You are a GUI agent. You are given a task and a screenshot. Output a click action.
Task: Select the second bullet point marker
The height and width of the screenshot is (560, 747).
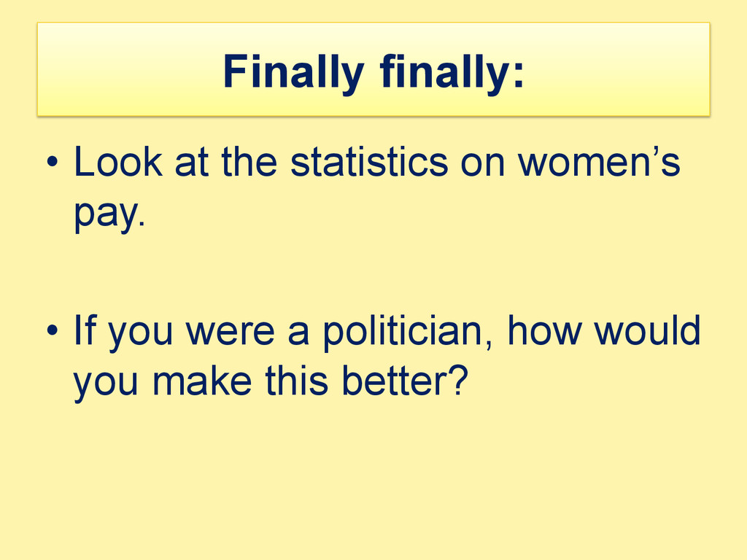(53, 330)
